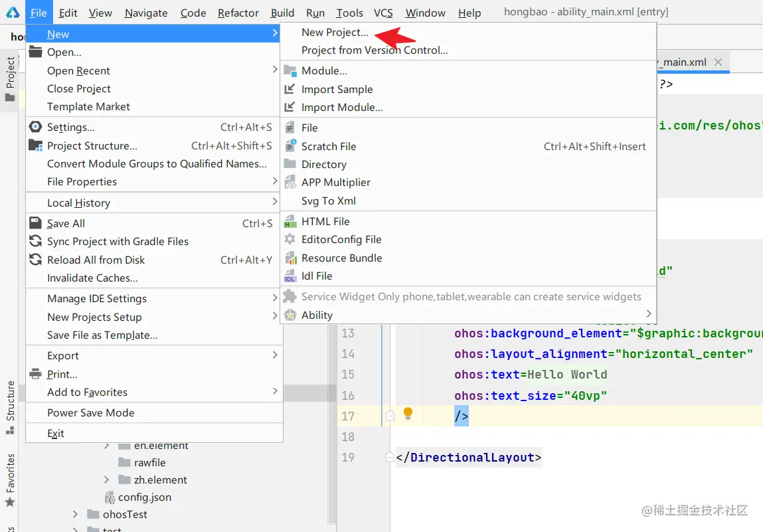Click line number 15 in gutter
763x532 pixels.
tap(348, 375)
